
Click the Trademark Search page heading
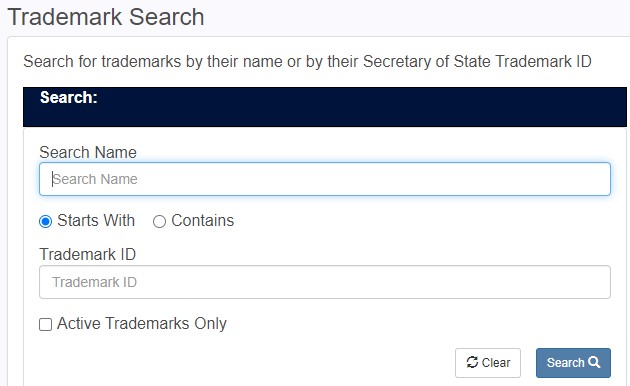coord(106,17)
